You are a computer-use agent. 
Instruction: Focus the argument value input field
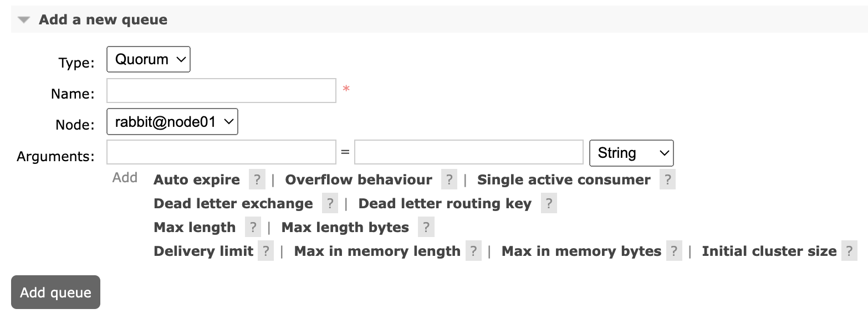[x=468, y=152]
